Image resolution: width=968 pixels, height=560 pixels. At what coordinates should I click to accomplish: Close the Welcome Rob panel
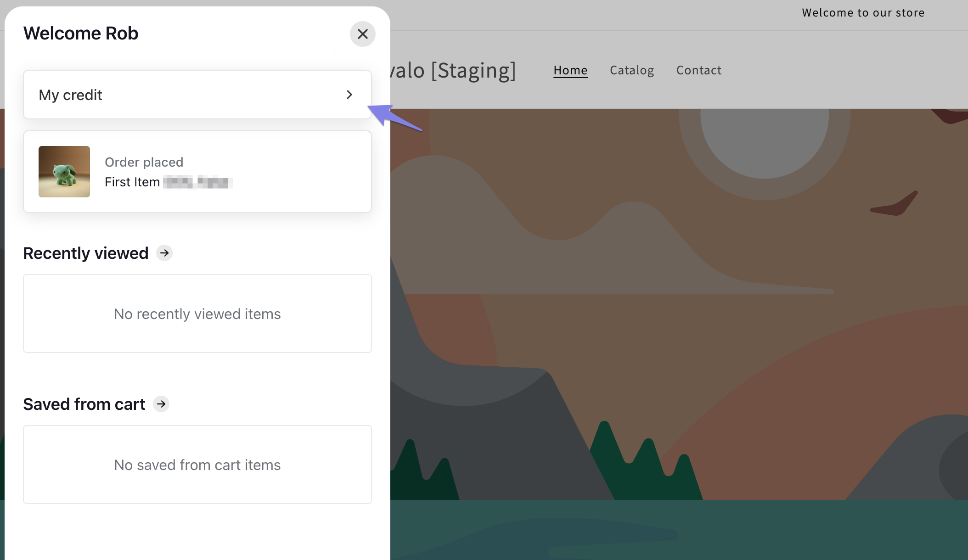tap(362, 34)
